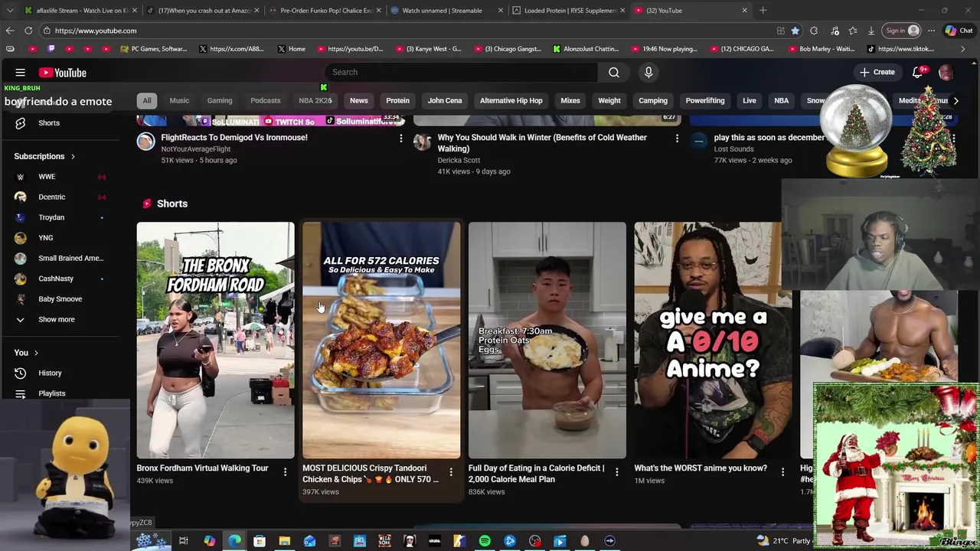Select the Alternative Hip Hop chip
Image resolution: width=980 pixels, height=551 pixels.
click(x=511, y=100)
